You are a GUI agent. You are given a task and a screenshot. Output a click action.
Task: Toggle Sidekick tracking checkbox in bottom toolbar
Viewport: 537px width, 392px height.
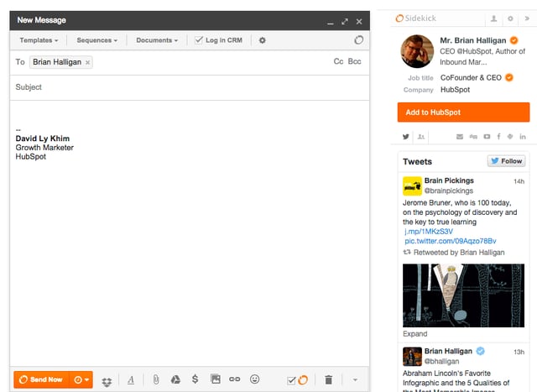(x=291, y=380)
